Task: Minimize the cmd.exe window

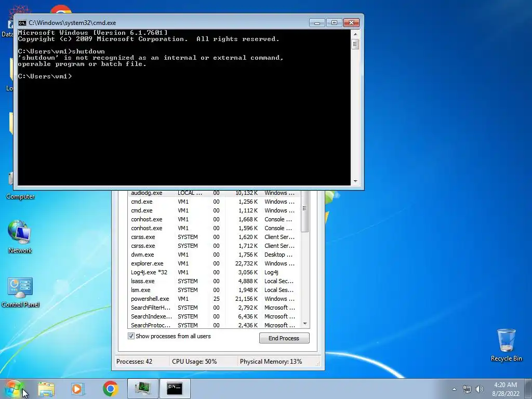Action: coord(317,23)
